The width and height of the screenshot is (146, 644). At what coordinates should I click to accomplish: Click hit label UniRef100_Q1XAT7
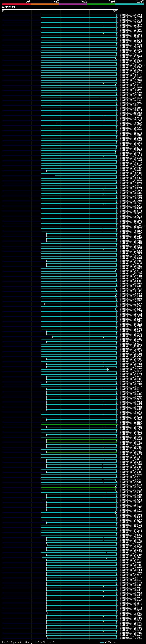coord(131,85)
